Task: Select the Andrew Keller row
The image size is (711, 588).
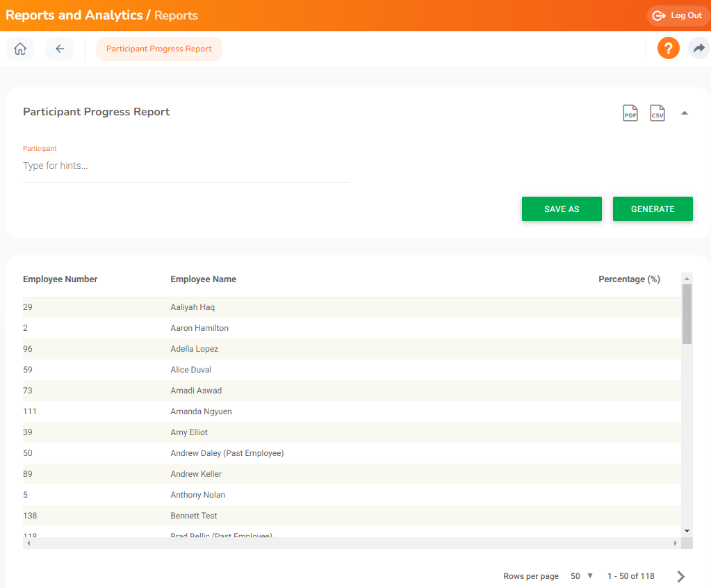Action: tap(352, 474)
